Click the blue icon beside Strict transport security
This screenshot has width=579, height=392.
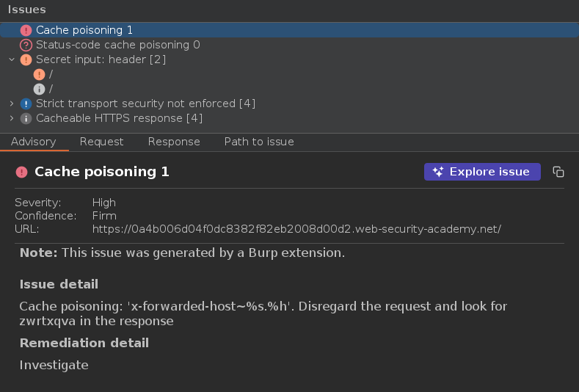click(x=26, y=104)
